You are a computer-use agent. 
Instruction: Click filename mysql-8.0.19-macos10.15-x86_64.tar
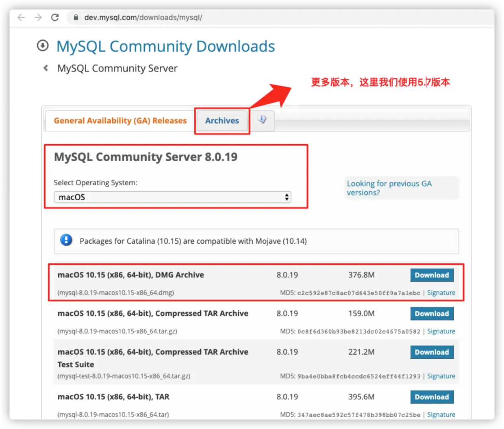click(x=113, y=414)
